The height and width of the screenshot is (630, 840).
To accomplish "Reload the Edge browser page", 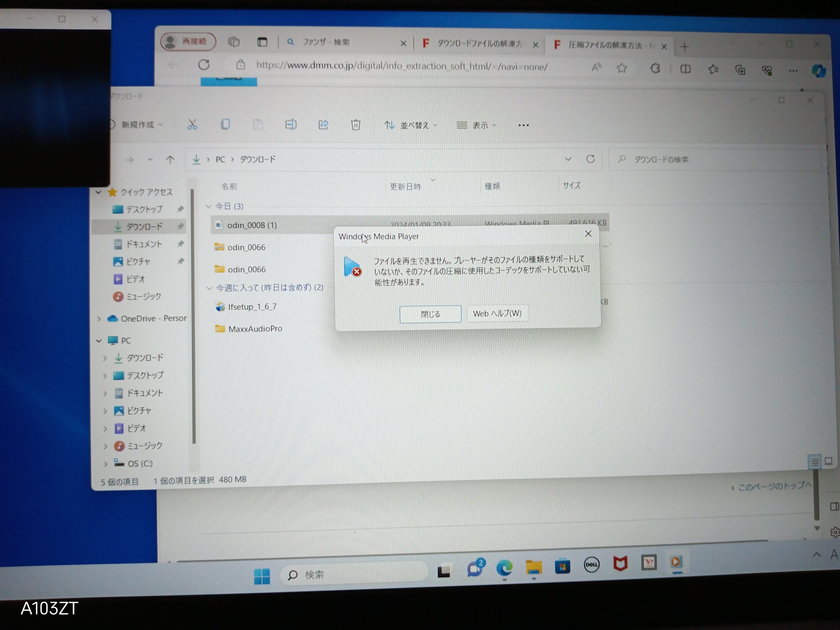I will click(x=204, y=65).
